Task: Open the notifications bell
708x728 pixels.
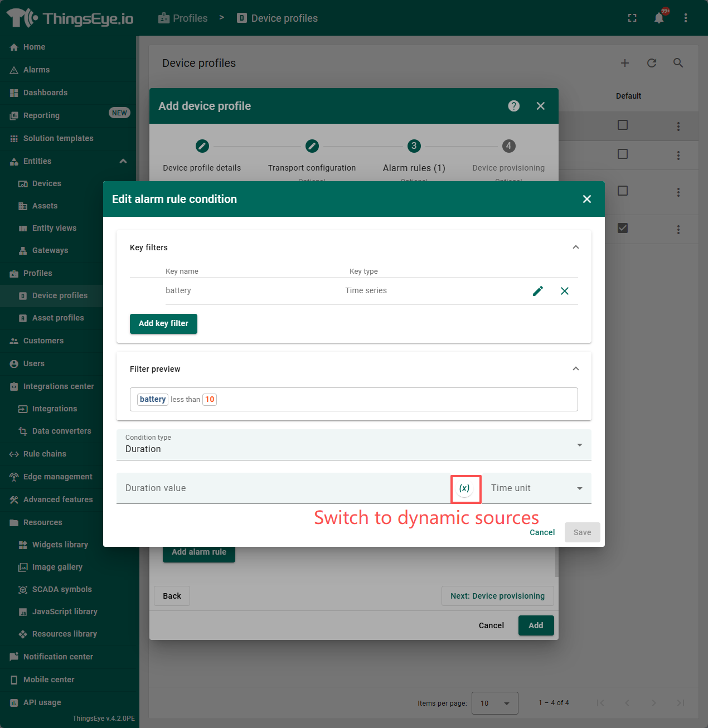Action: coord(659,18)
